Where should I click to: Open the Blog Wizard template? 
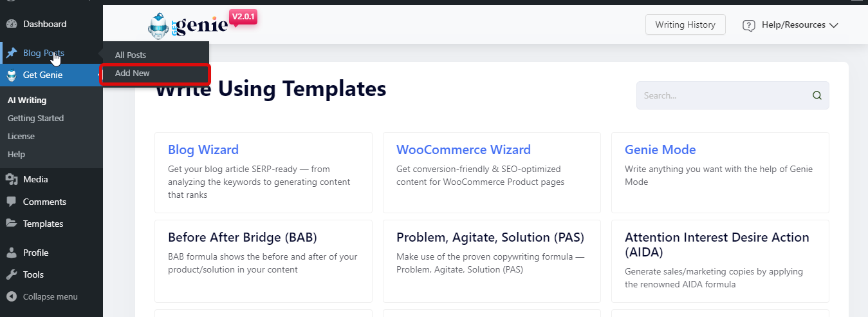[x=203, y=149]
